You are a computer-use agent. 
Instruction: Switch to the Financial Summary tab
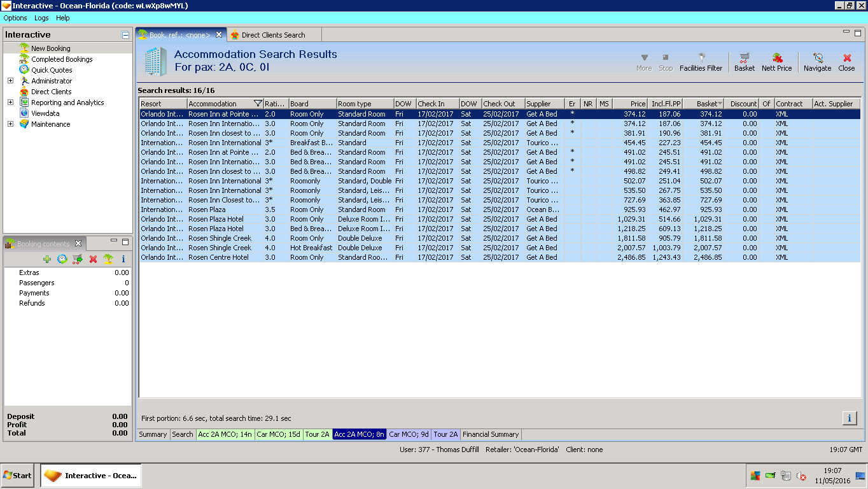point(491,434)
